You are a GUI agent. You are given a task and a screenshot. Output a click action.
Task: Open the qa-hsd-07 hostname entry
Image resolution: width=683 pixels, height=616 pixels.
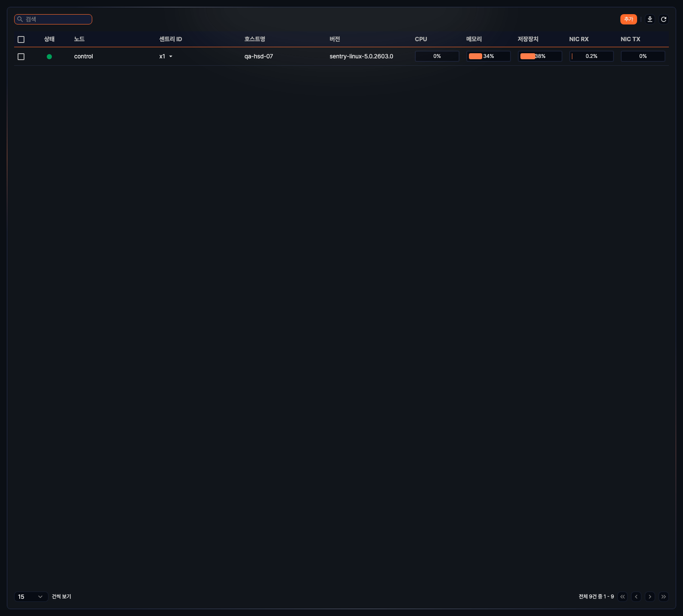point(259,56)
